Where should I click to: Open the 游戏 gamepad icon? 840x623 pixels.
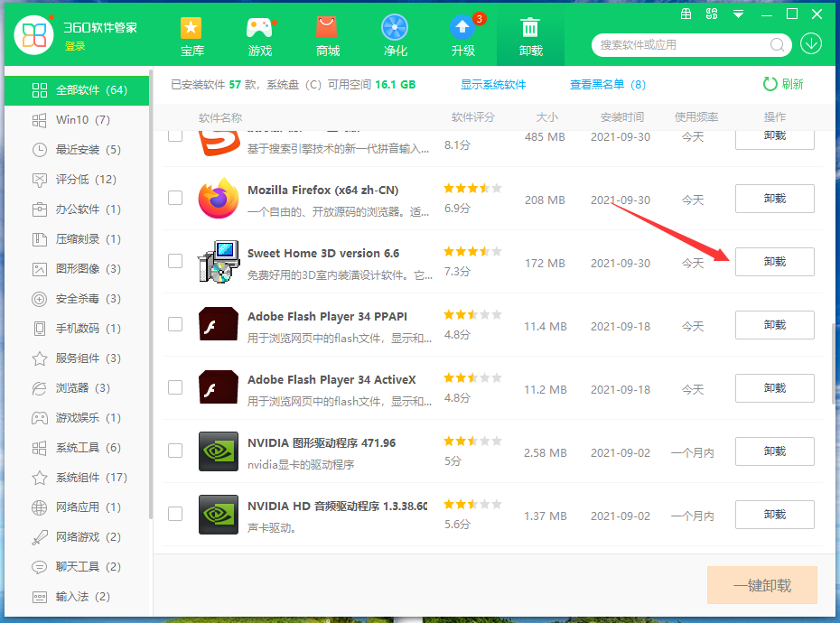click(259, 28)
